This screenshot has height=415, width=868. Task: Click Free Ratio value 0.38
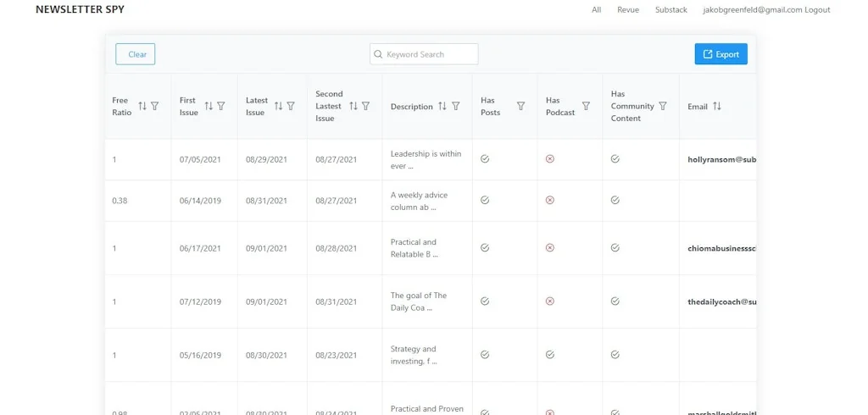point(120,201)
